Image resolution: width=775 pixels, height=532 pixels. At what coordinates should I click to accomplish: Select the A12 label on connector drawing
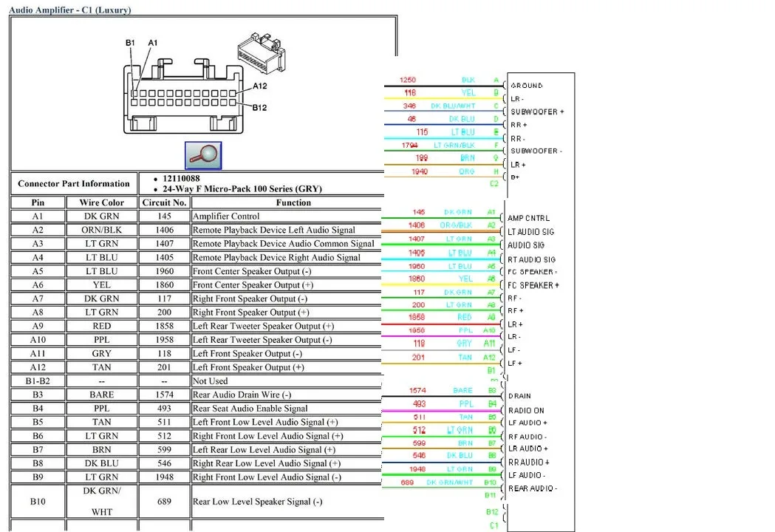[260, 86]
